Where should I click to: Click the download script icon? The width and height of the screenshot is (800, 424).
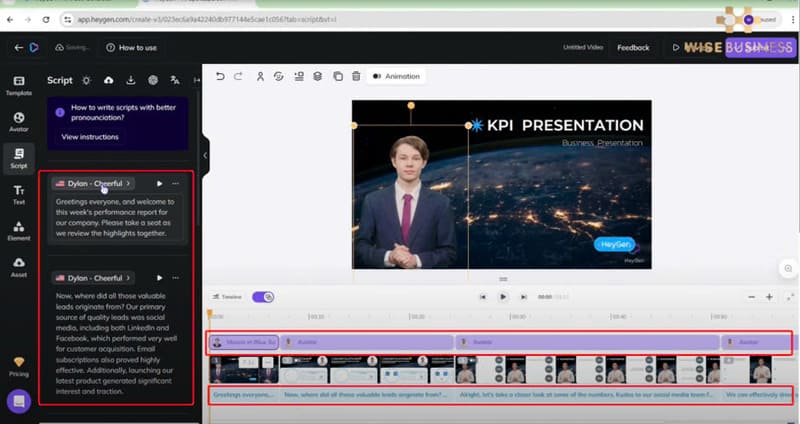point(130,80)
